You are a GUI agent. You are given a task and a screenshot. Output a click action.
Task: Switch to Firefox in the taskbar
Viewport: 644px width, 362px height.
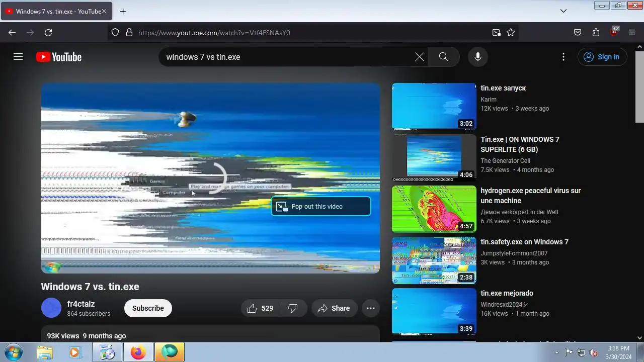(138, 352)
